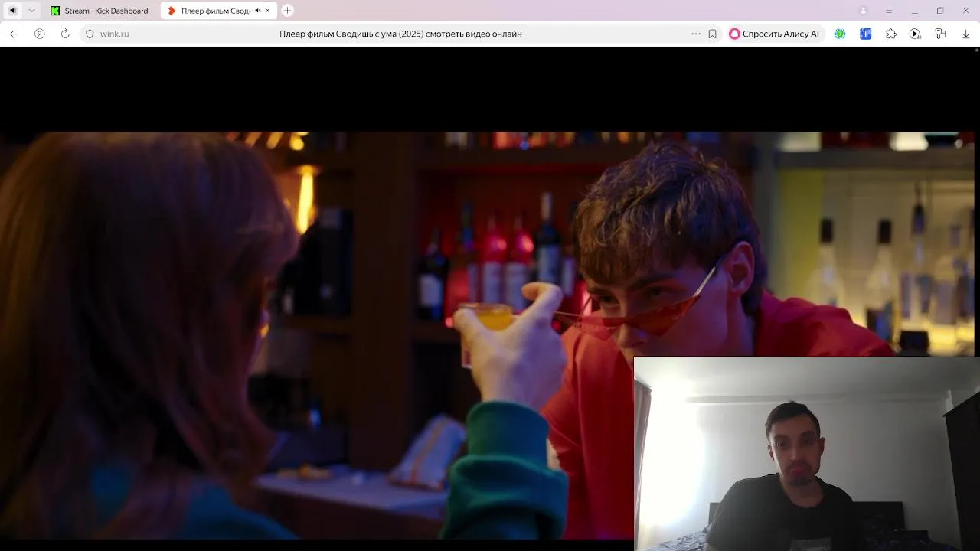This screenshot has width=980, height=551.
Task: Go back to the previous page
Action: pyautogui.click(x=14, y=34)
